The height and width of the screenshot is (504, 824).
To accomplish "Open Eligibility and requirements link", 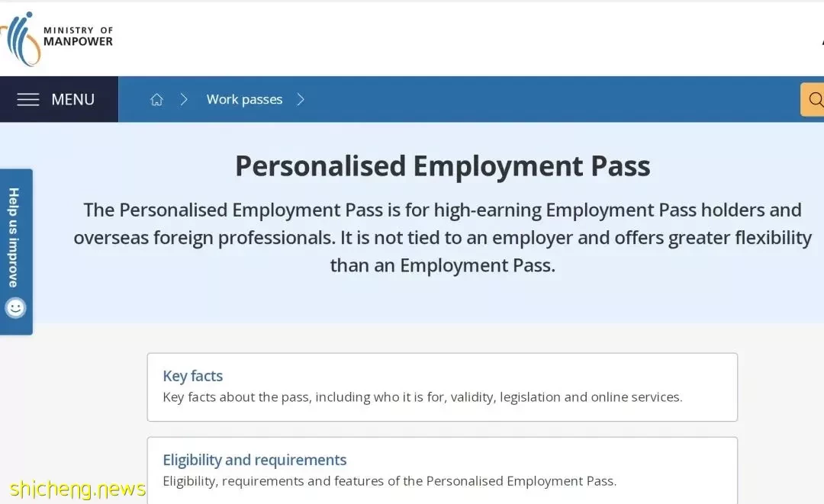I will tap(255, 460).
